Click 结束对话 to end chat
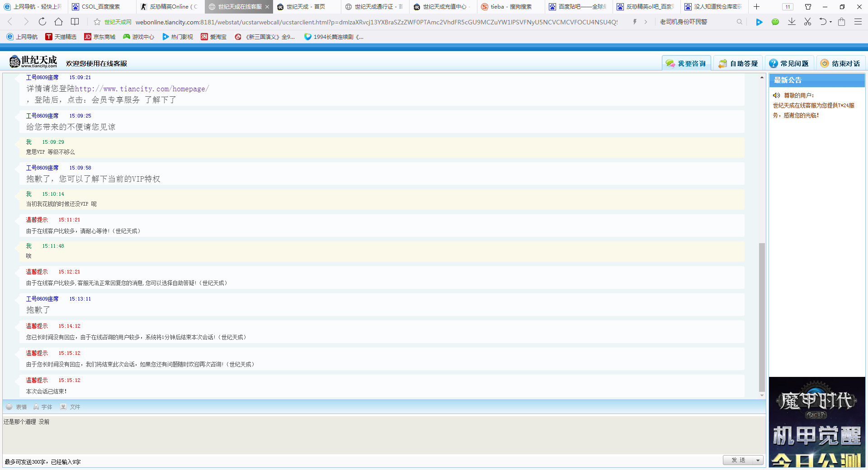The height and width of the screenshot is (470, 868). 841,63
